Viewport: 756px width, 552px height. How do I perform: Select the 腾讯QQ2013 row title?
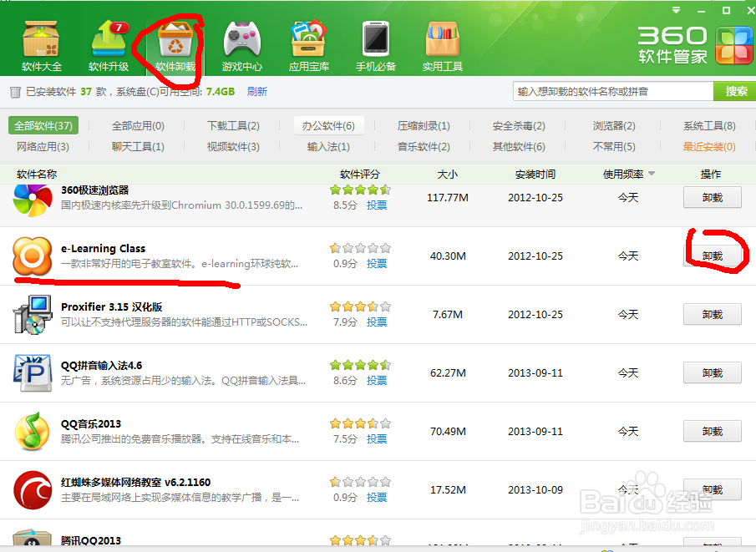tap(91, 540)
